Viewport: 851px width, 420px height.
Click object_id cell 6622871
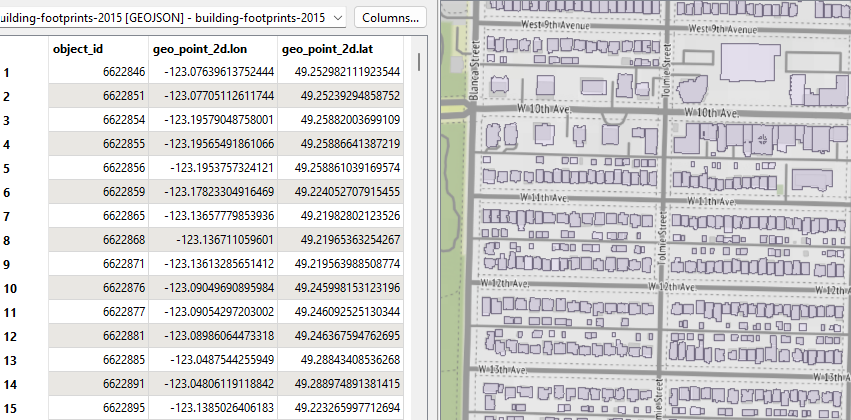click(x=98, y=264)
